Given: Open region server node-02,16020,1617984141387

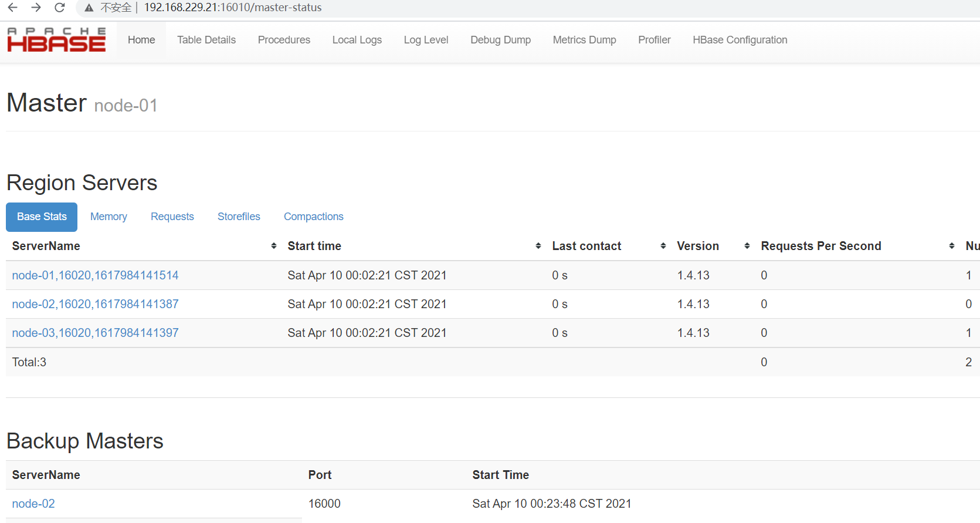Looking at the screenshot, I should pyautogui.click(x=95, y=304).
